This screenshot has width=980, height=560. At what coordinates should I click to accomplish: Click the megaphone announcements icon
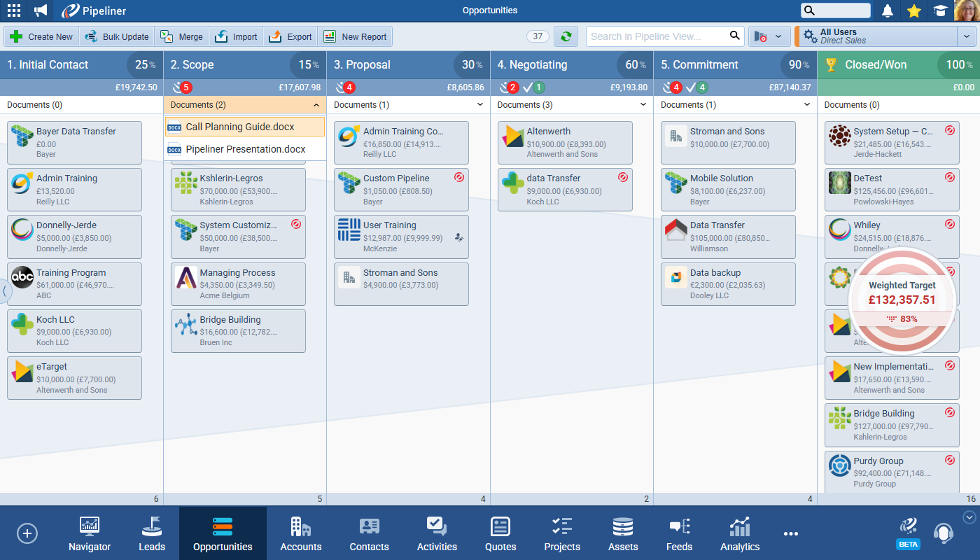[x=41, y=10]
